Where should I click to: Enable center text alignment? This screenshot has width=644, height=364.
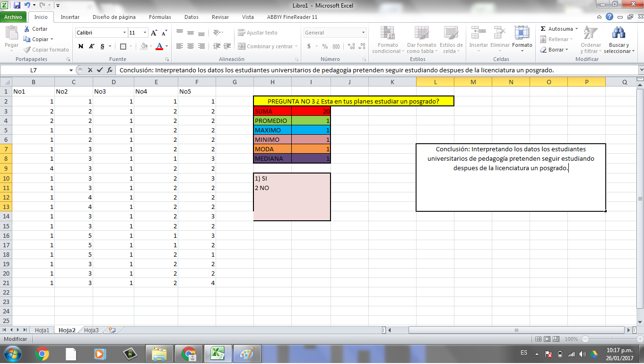190,45
